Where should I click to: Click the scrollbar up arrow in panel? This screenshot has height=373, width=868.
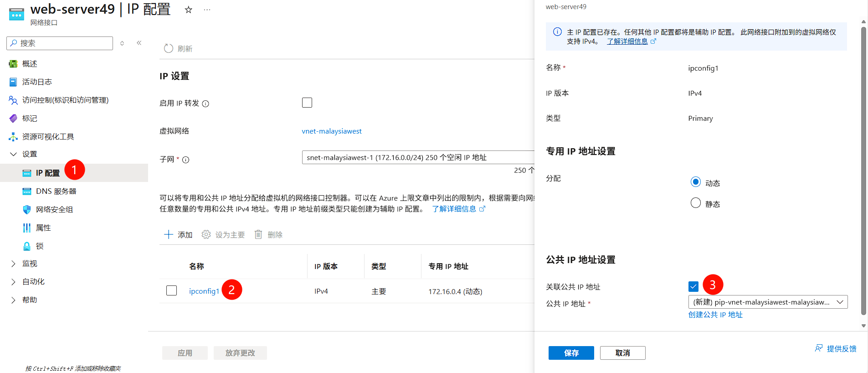point(863,21)
